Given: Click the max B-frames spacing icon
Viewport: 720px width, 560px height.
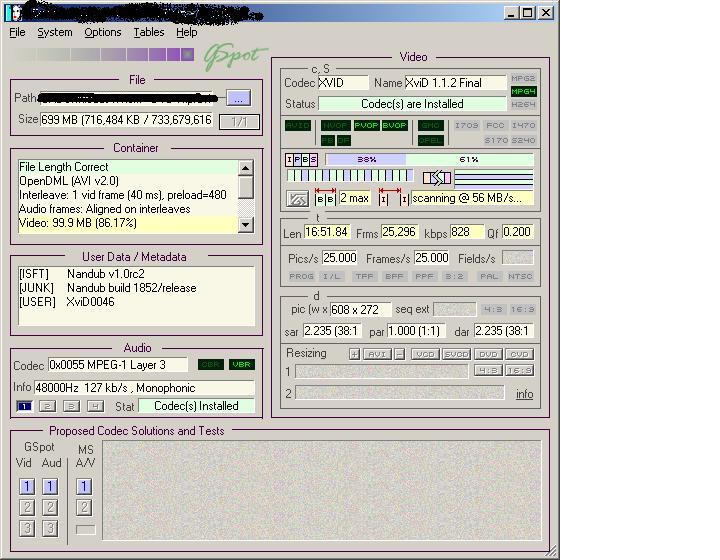Looking at the screenshot, I should (x=326, y=197).
